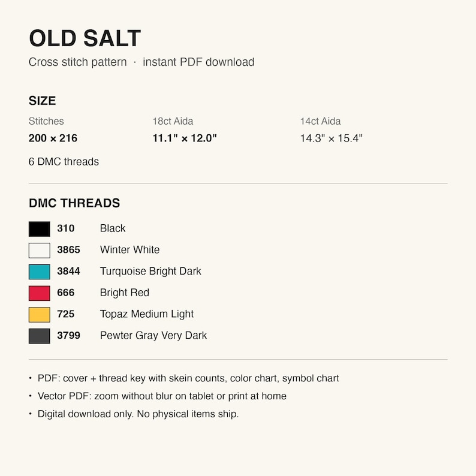Click the Turquoise Bright Dark name
This screenshot has width=476, height=476.
[150, 271]
